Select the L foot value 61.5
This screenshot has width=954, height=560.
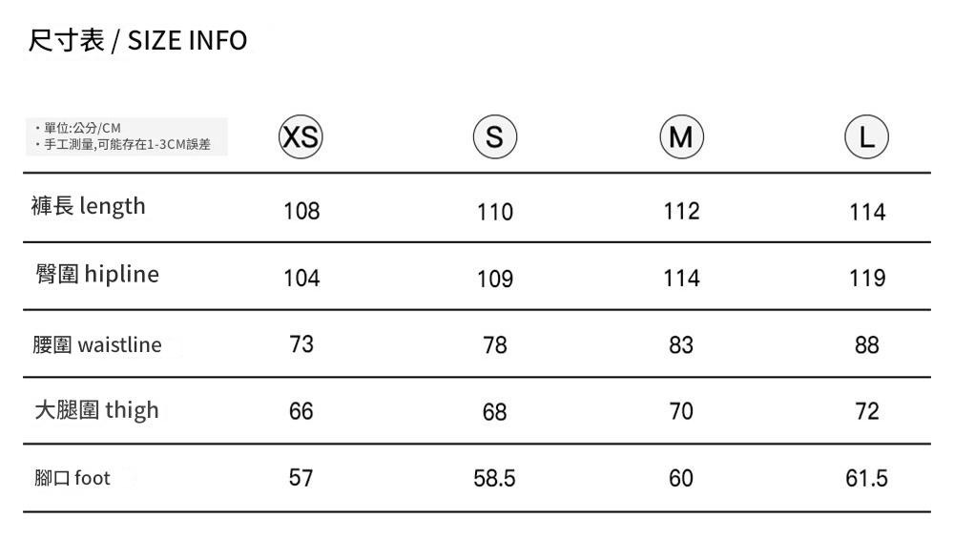point(866,478)
